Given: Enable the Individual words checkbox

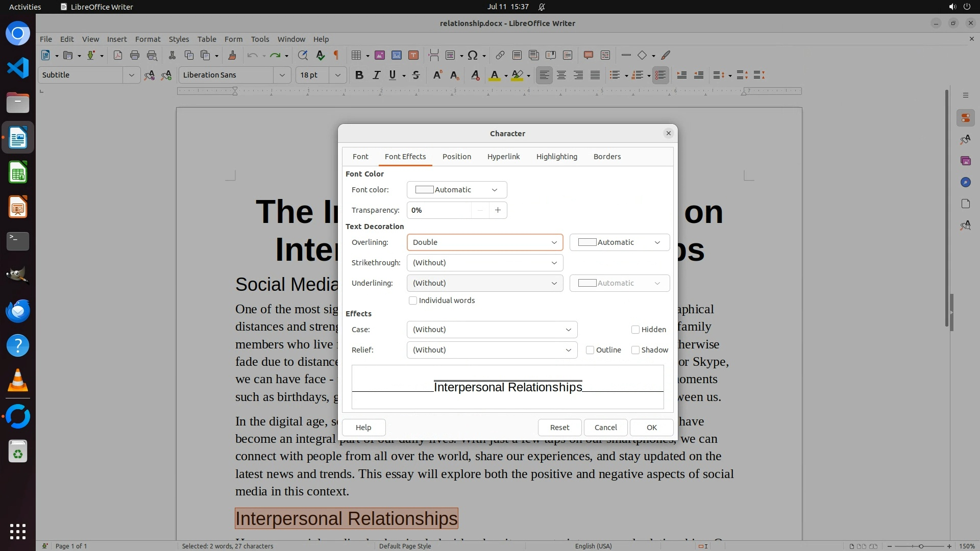Looking at the screenshot, I should point(413,300).
